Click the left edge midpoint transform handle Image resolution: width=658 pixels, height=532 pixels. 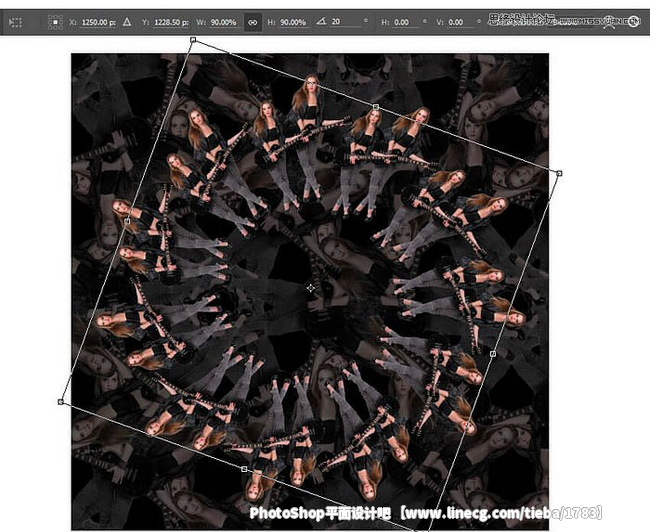[127, 221]
